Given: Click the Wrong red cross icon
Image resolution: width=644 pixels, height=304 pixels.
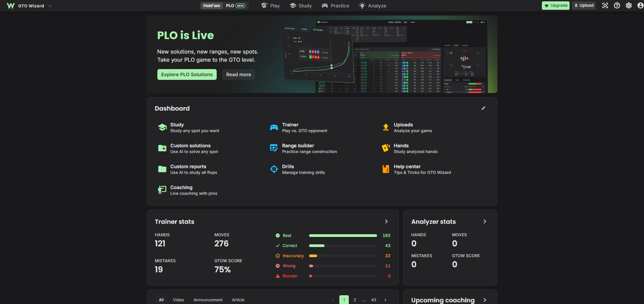Looking at the screenshot, I should tap(278, 266).
